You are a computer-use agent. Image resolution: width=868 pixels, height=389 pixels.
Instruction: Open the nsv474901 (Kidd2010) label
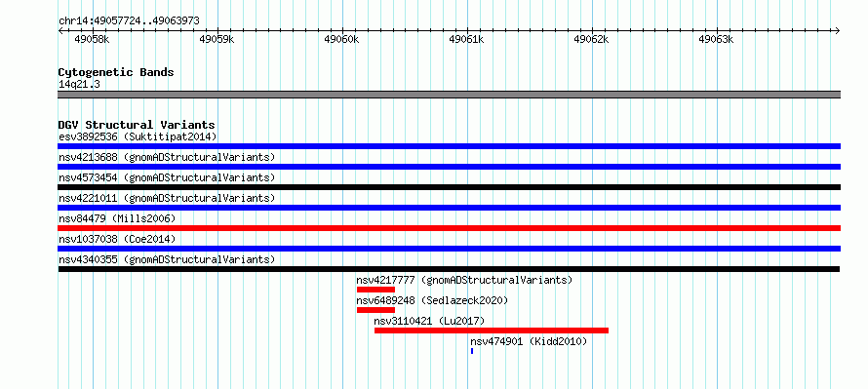pos(529,341)
